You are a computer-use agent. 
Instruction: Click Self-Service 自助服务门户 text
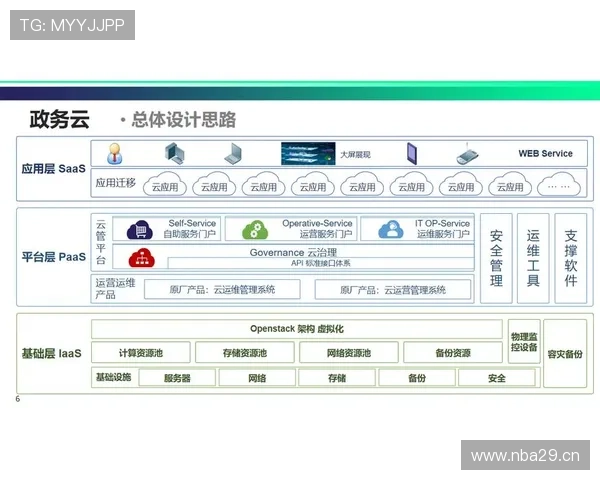pos(190,229)
